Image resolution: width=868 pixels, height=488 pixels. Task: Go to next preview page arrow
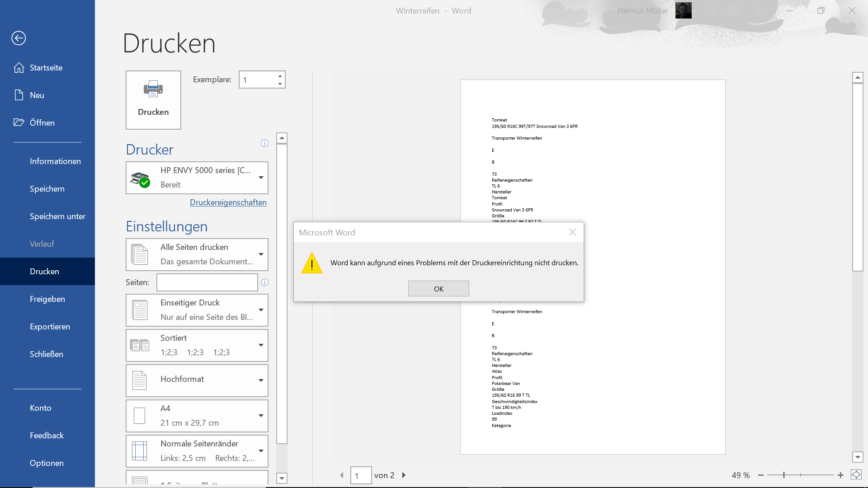404,475
